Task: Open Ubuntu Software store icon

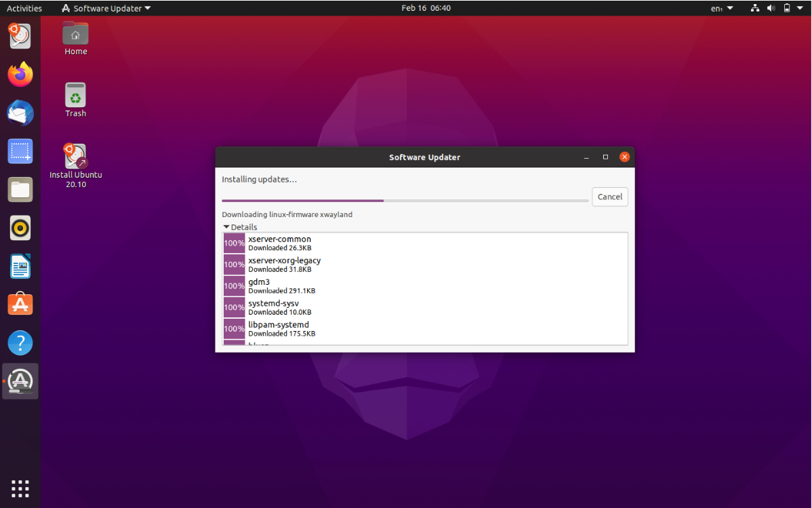Action: [20, 305]
